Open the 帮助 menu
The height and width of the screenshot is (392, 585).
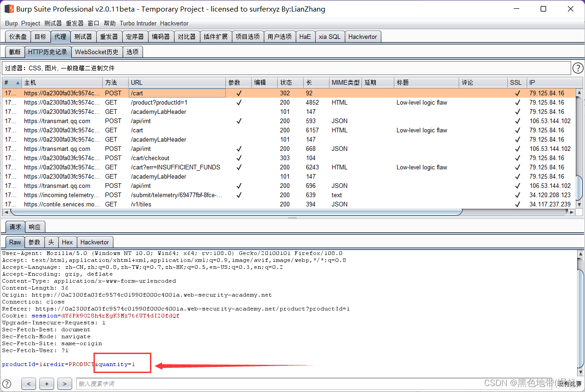click(110, 23)
